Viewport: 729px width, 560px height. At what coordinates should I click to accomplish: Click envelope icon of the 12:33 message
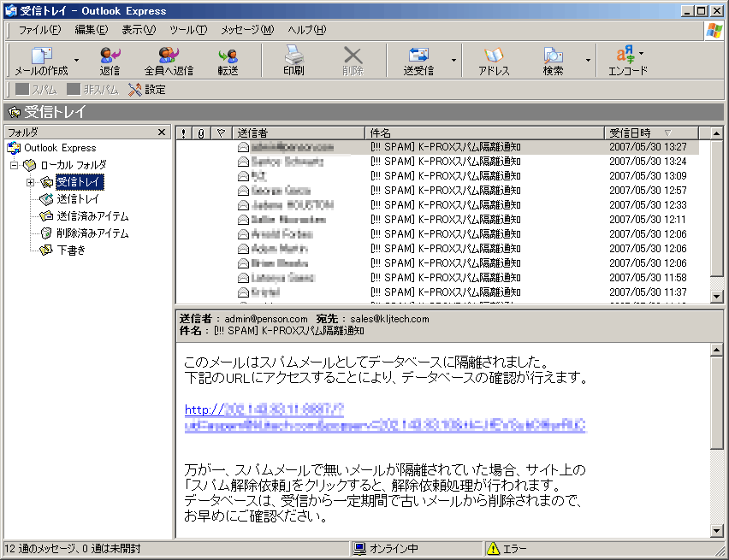coord(243,205)
